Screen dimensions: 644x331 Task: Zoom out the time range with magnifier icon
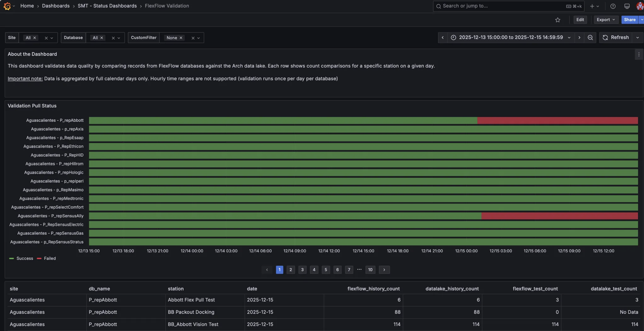pos(590,37)
